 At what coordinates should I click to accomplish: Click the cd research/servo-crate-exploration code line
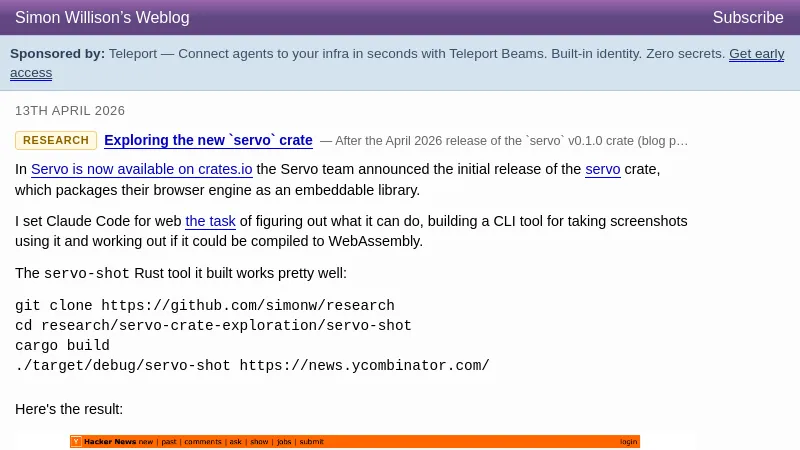click(213, 326)
